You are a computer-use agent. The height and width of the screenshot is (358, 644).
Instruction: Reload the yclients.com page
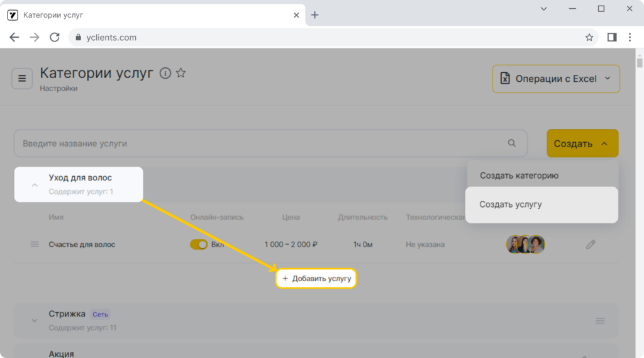55,37
